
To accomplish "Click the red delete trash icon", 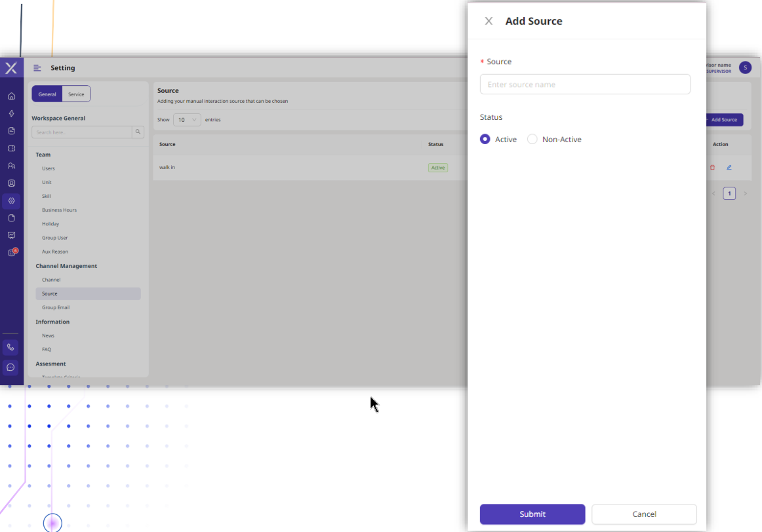I will pos(713,168).
